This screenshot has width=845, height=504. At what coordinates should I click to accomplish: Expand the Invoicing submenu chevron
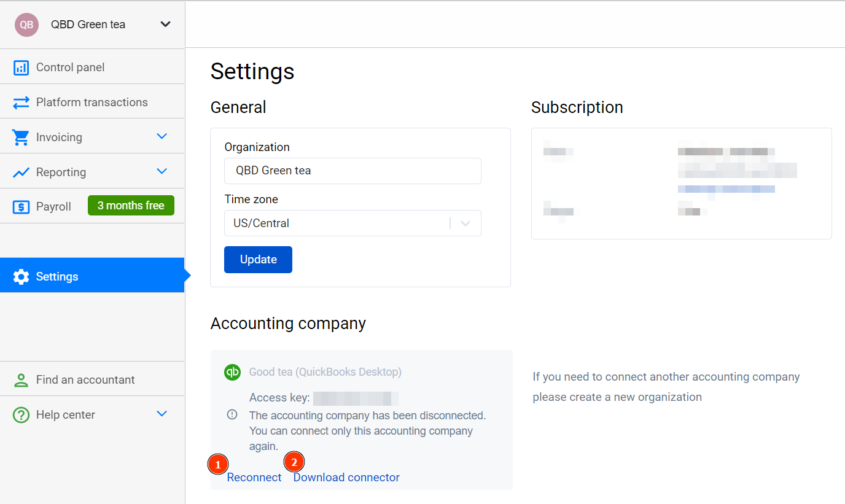point(162,136)
